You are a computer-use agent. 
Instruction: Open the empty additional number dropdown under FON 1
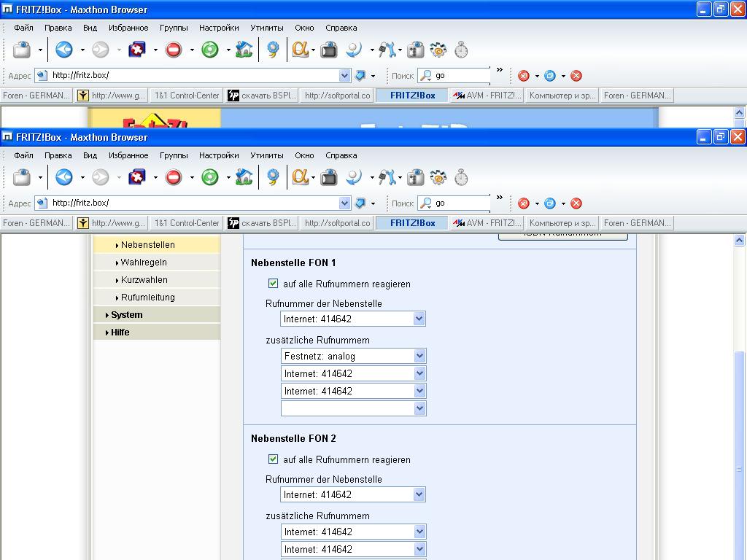pos(354,408)
